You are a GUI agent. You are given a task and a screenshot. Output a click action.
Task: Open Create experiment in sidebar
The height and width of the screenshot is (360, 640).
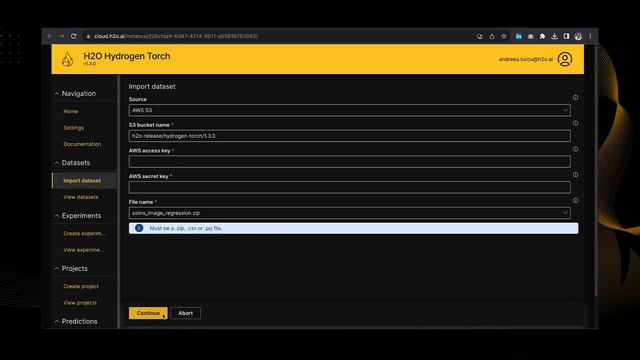click(84, 233)
